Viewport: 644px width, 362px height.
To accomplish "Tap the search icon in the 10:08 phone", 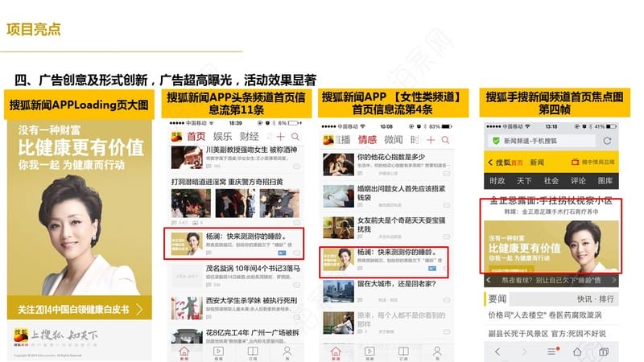I will click(445, 140).
